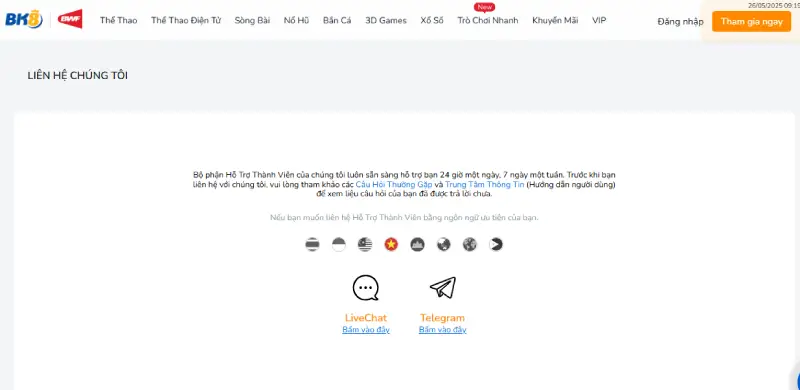Viewport: 800px width, 390px height.
Task: Click the LiveChat speech bubble icon
Action: point(366,288)
